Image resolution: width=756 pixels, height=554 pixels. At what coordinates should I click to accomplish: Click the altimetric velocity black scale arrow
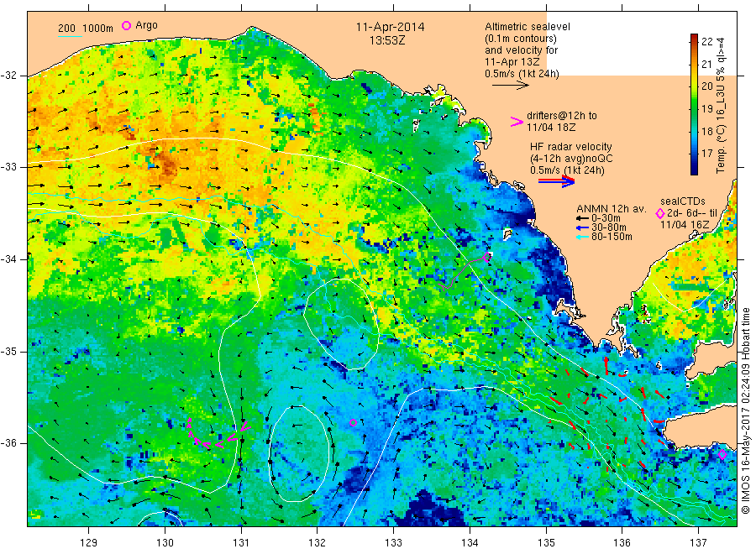[511, 86]
